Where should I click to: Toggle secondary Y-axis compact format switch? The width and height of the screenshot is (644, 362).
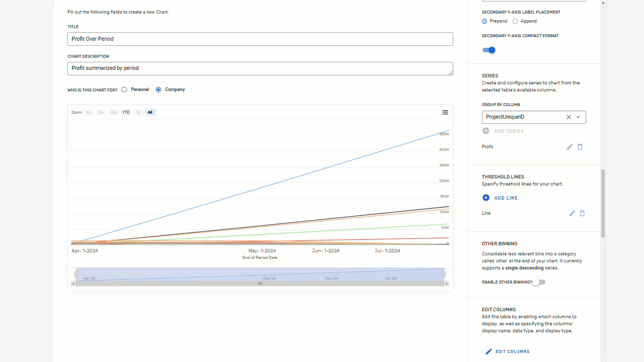pyautogui.click(x=489, y=50)
